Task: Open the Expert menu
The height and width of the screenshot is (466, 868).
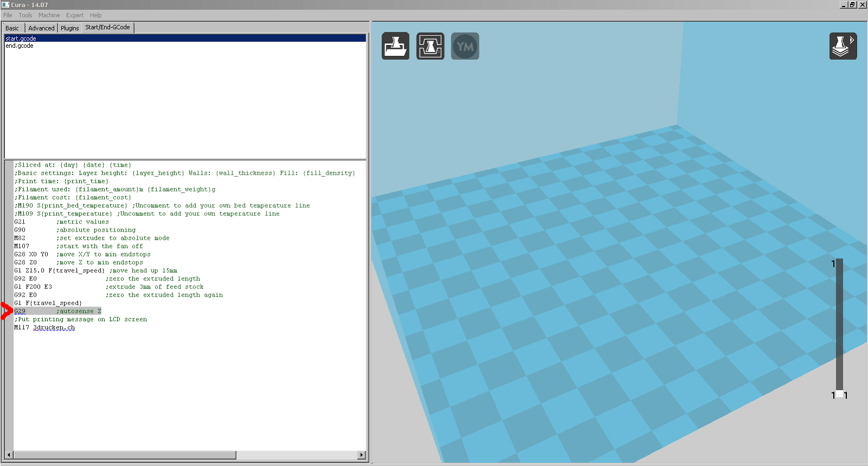Action: pyautogui.click(x=75, y=15)
